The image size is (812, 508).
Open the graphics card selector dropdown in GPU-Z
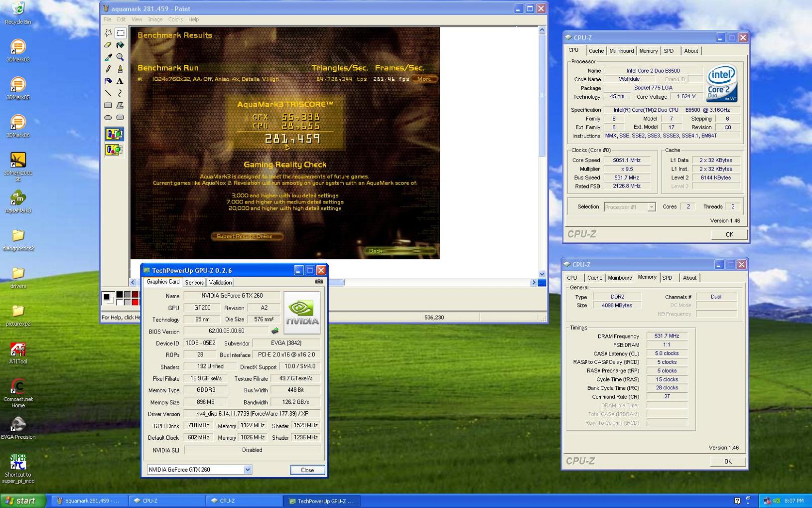(x=248, y=470)
